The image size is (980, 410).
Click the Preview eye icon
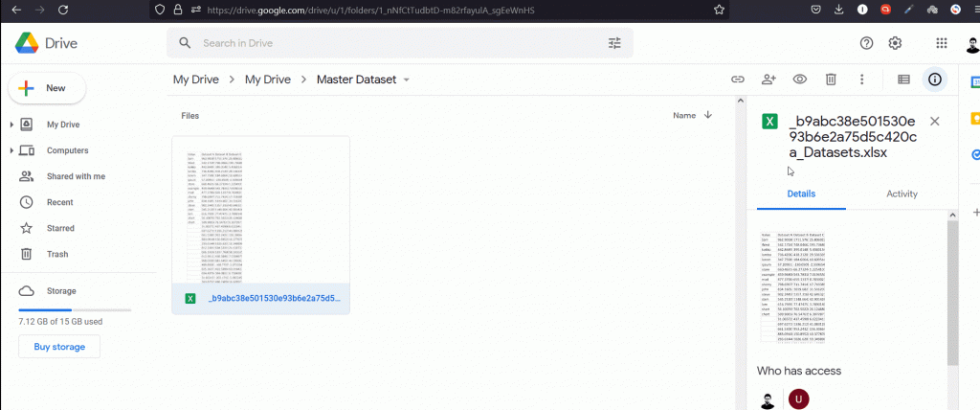800,80
